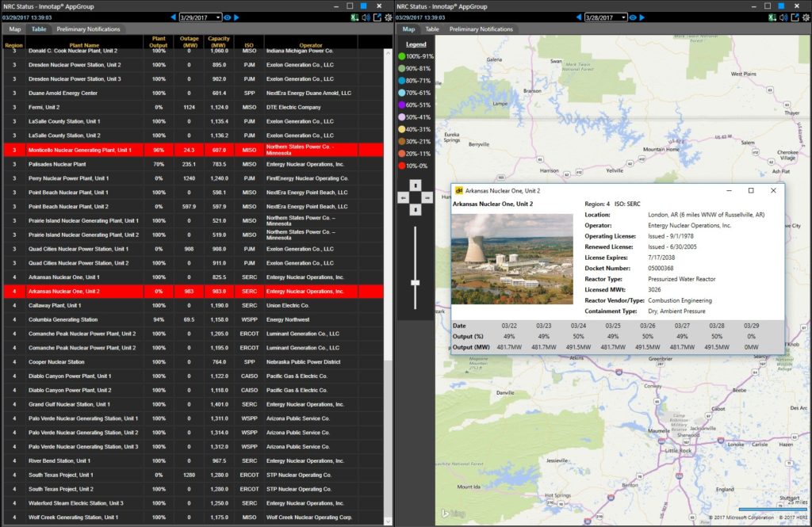Click blue square icon in left window title bar
The width and height of the screenshot is (812, 527).
(x=364, y=6)
